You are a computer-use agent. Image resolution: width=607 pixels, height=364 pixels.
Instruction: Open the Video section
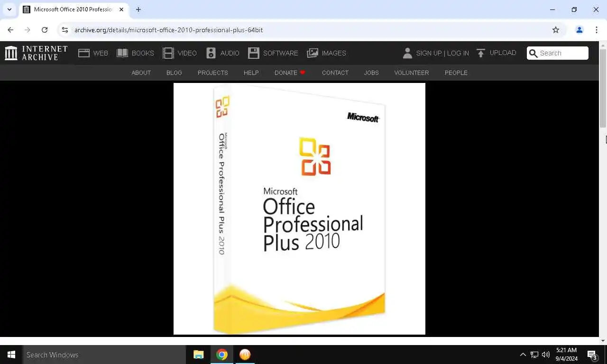coord(179,53)
